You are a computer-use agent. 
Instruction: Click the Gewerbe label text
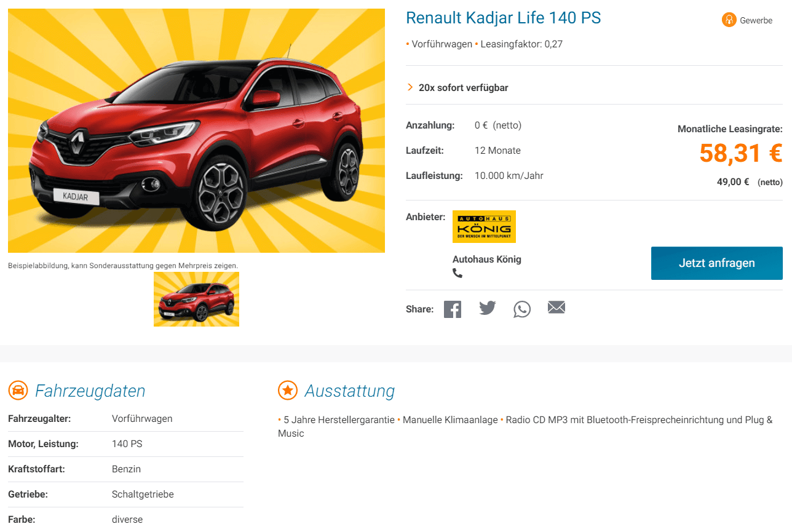(756, 20)
